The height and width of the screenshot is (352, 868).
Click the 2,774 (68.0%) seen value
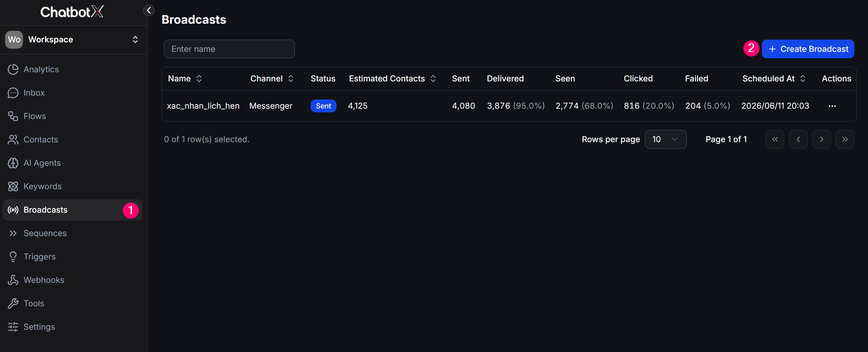click(584, 106)
